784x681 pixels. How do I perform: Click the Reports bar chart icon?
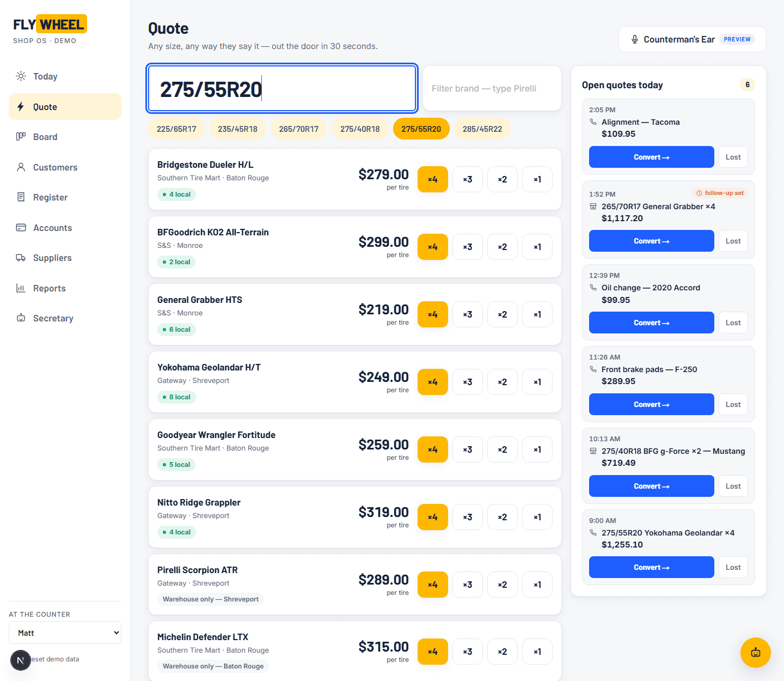pyautogui.click(x=21, y=288)
